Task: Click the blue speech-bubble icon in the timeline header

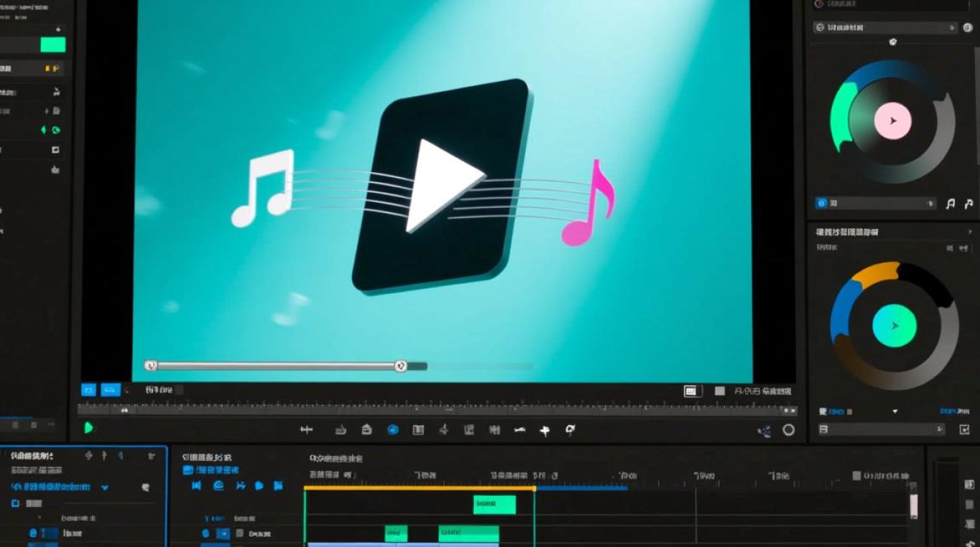Action: coord(257,486)
